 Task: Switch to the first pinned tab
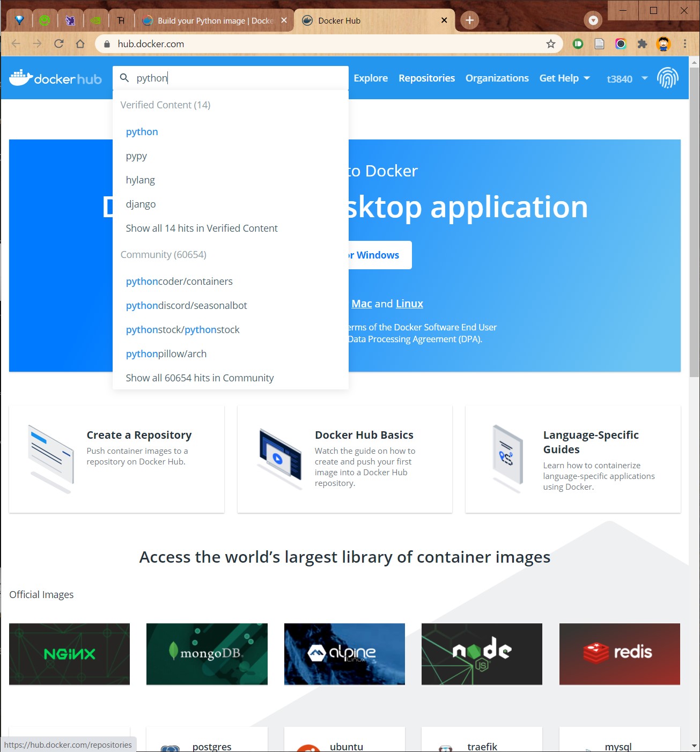[19, 20]
